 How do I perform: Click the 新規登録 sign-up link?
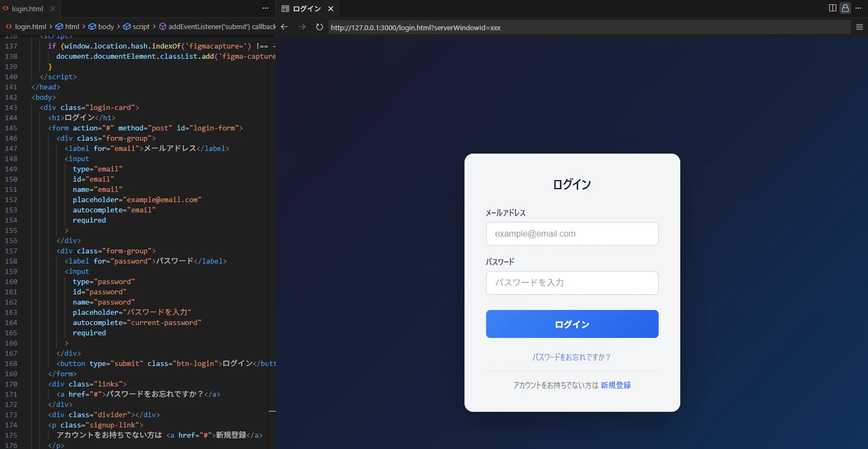616,385
